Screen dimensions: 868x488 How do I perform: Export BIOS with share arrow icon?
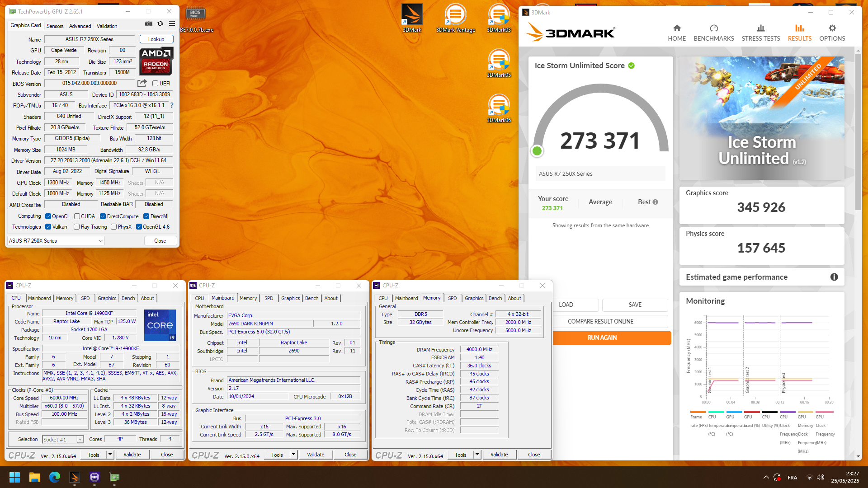pyautogui.click(x=142, y=83)
